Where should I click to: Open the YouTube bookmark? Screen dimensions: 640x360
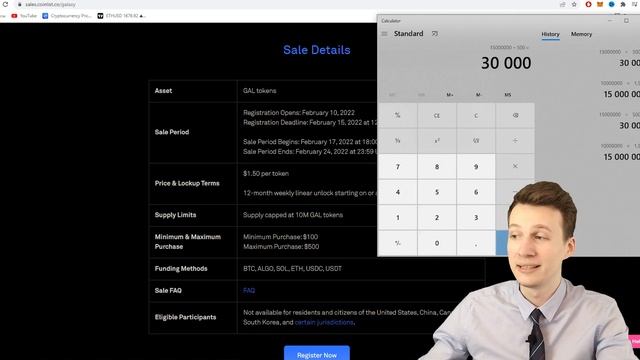click(x=24, y=16)
